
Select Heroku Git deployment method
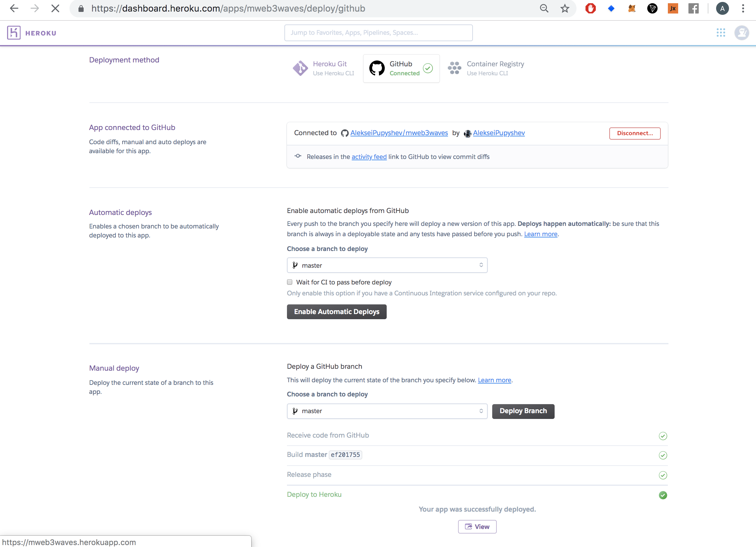click(x=324, y=68)
